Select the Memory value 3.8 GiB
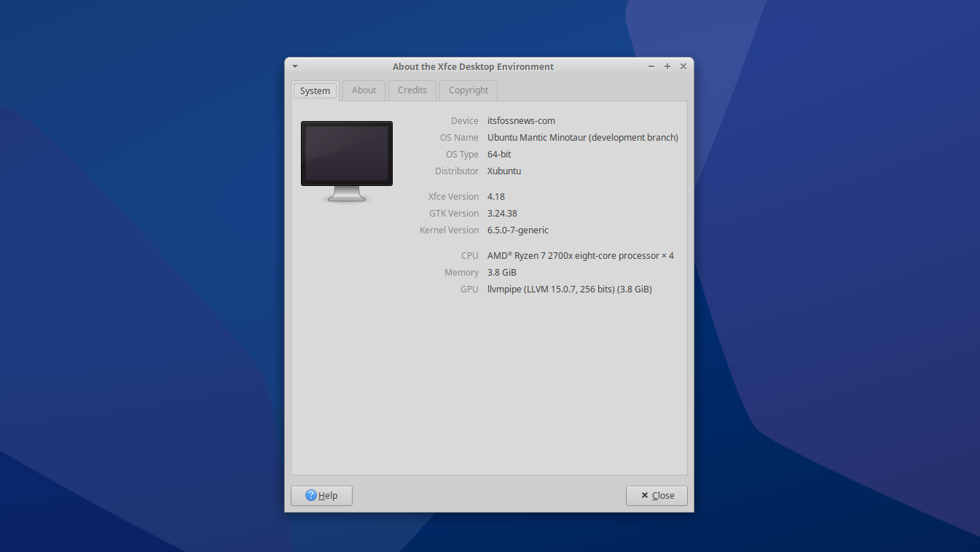 [501, 272]
